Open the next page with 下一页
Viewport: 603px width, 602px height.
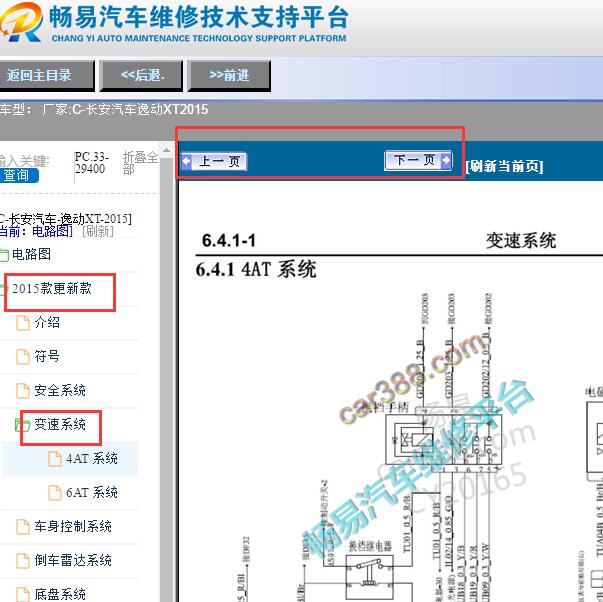[x=418, y=160]
